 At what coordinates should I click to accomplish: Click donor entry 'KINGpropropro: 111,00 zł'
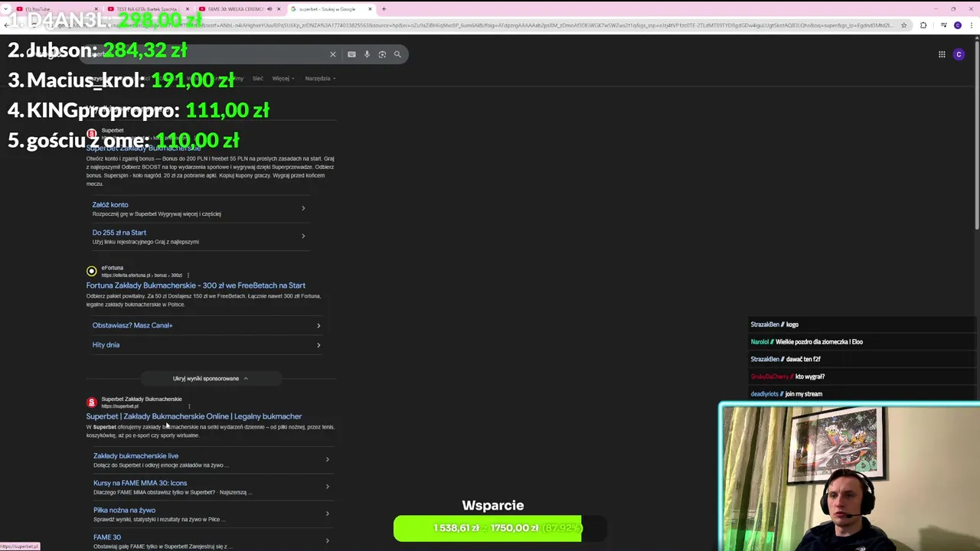[x=139, y=110]
